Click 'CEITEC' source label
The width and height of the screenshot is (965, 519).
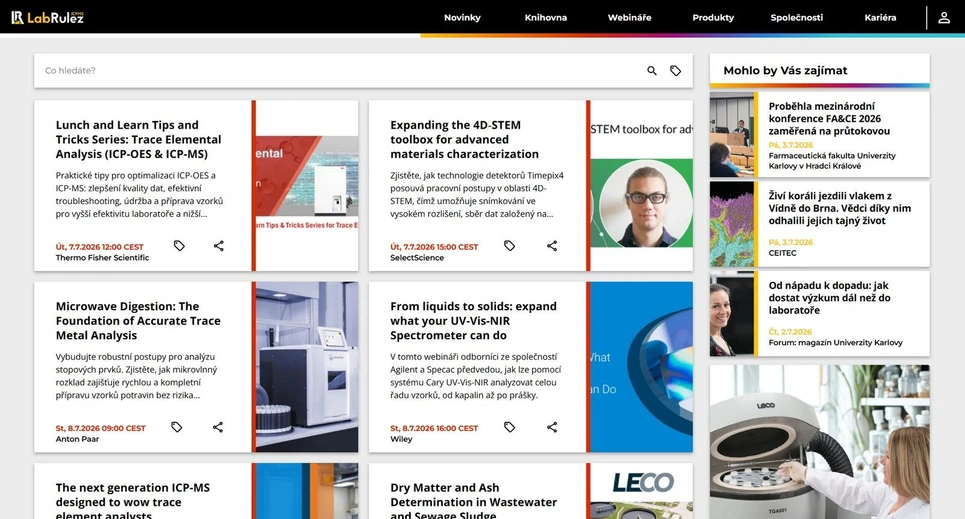782,253
